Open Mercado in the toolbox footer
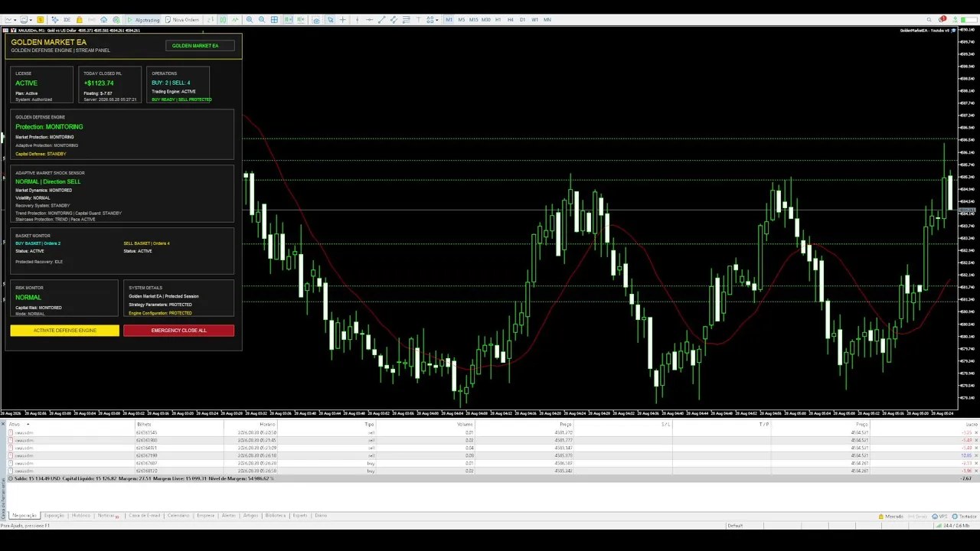This screenshot has width=980, height=551. (890, 517)
